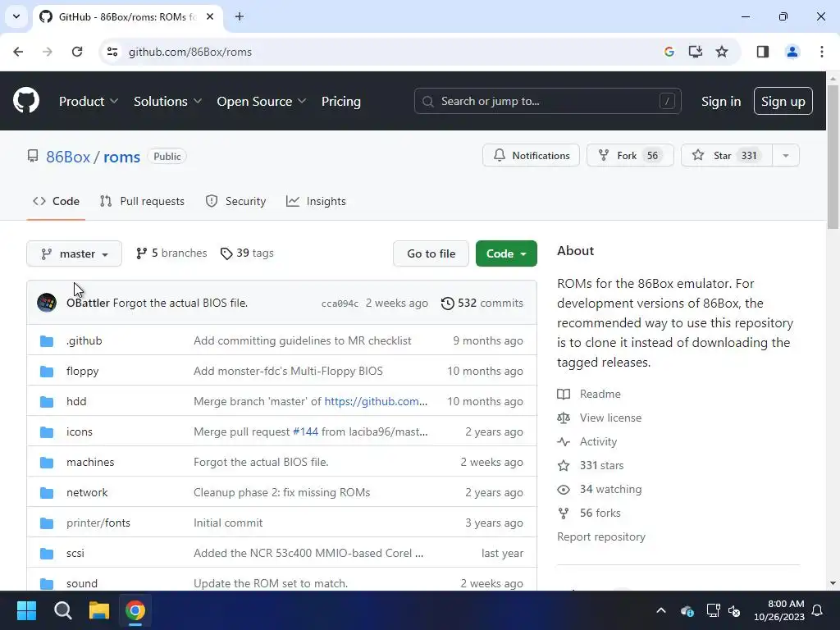The height and width of the screenshot is (630, 840).
Task: Open the master branch dropdown
Action: [74, 253]
